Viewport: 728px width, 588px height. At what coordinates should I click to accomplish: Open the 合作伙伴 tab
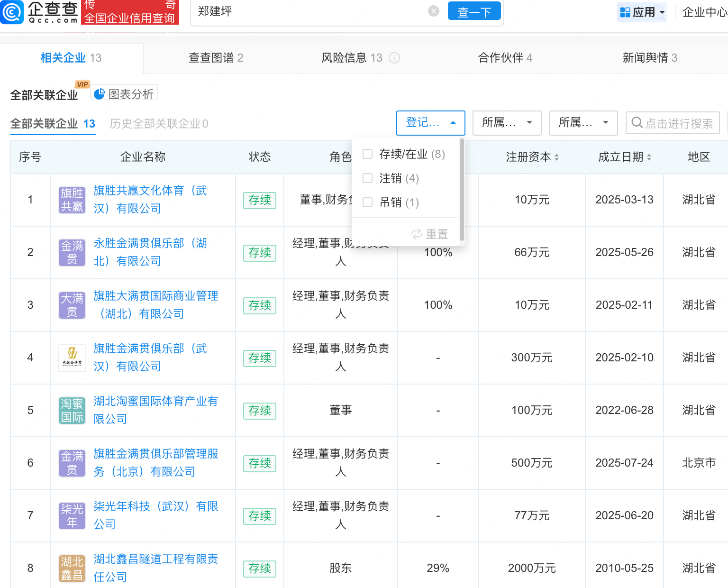point(505,58)
